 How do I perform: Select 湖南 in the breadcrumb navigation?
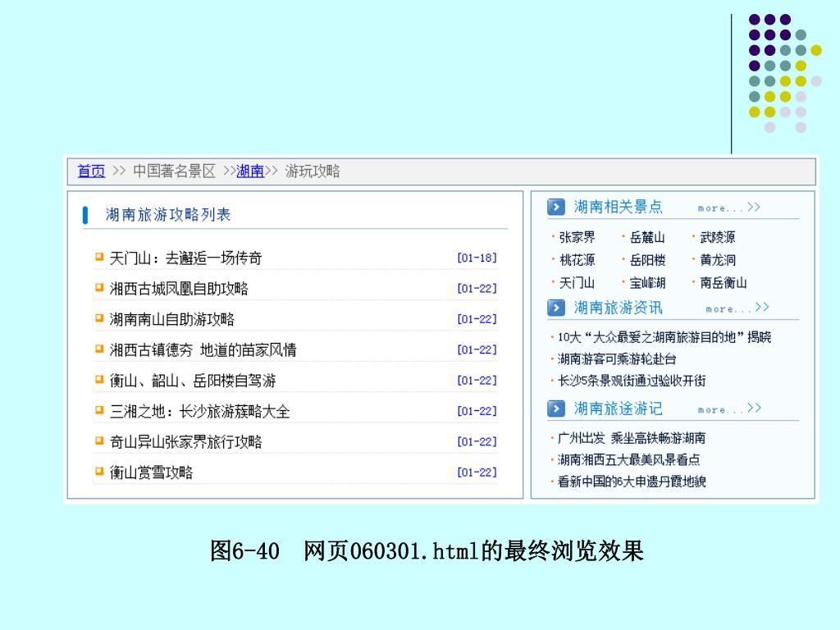250,171
